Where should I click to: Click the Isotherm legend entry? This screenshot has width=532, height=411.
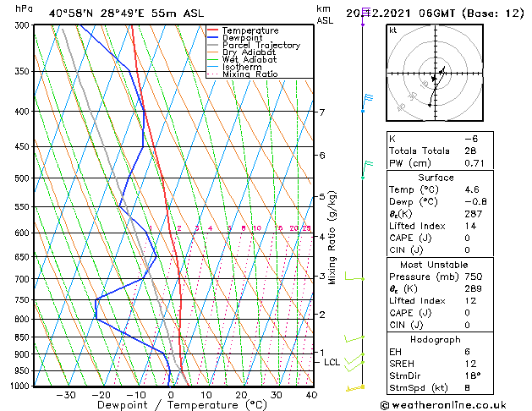coord(234,67)
